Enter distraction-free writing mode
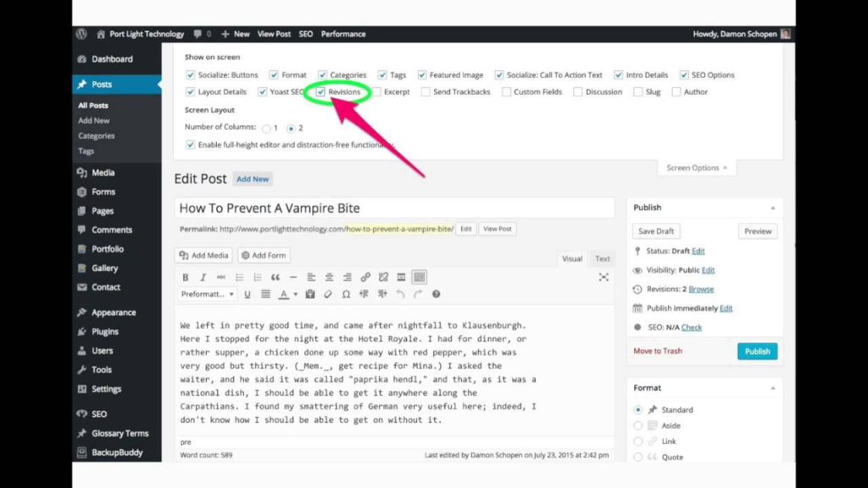The image size is (868, 488). [604, 277]
